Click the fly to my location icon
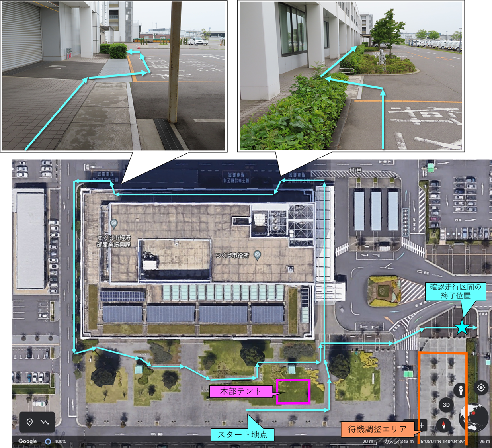This screenshot has height=448, width=492. click(x=481, y=387)
